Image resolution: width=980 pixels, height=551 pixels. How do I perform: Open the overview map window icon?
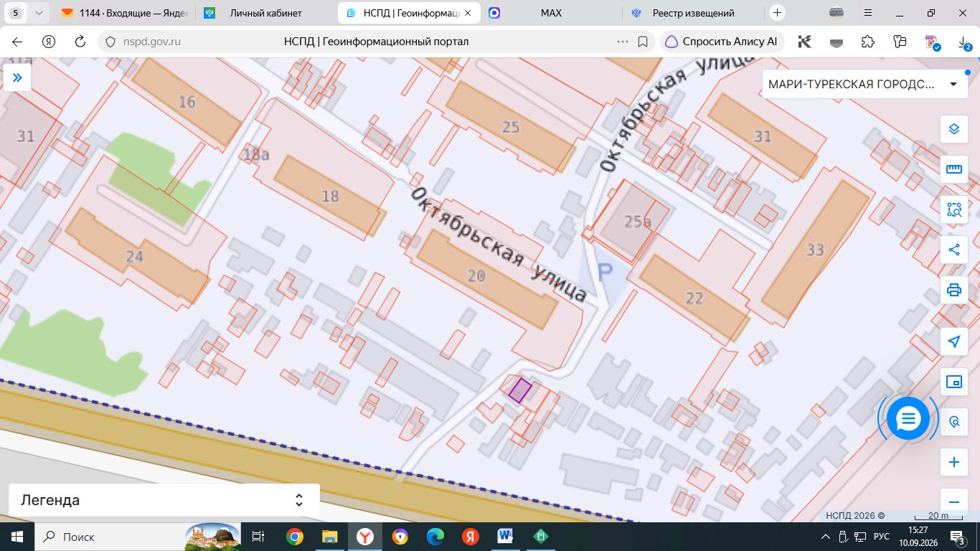point(954,382)
